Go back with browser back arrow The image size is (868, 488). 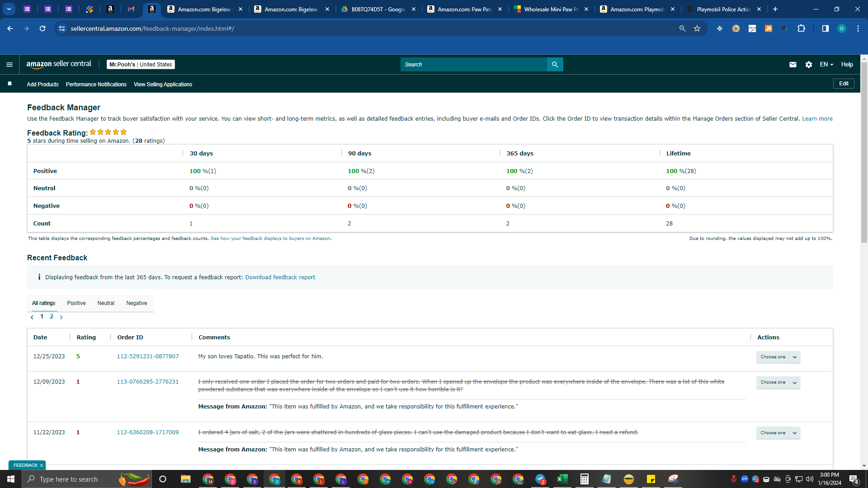10,28
